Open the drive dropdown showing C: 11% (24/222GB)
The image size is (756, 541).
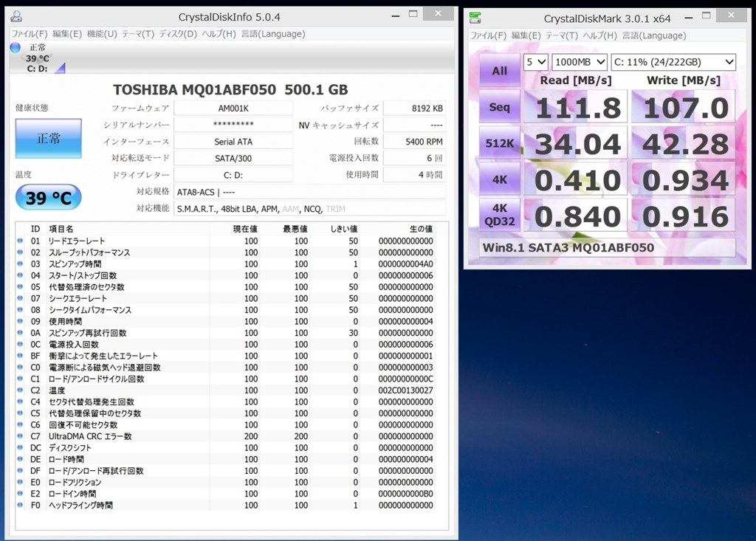pos(673,62)
